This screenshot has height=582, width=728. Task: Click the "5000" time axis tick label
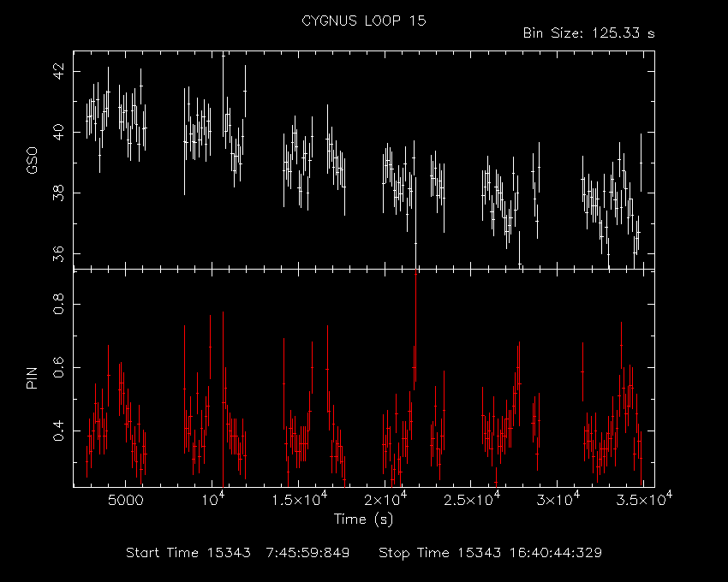125,501
